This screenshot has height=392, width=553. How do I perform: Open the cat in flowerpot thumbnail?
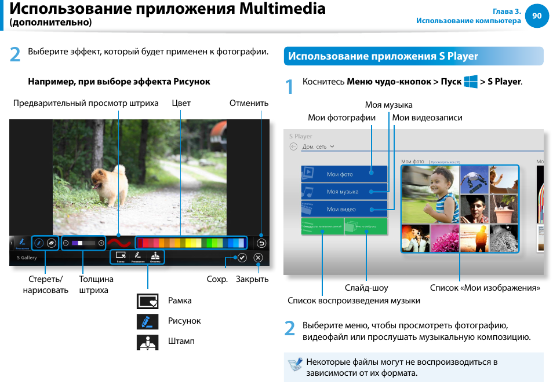pos(504,209)
